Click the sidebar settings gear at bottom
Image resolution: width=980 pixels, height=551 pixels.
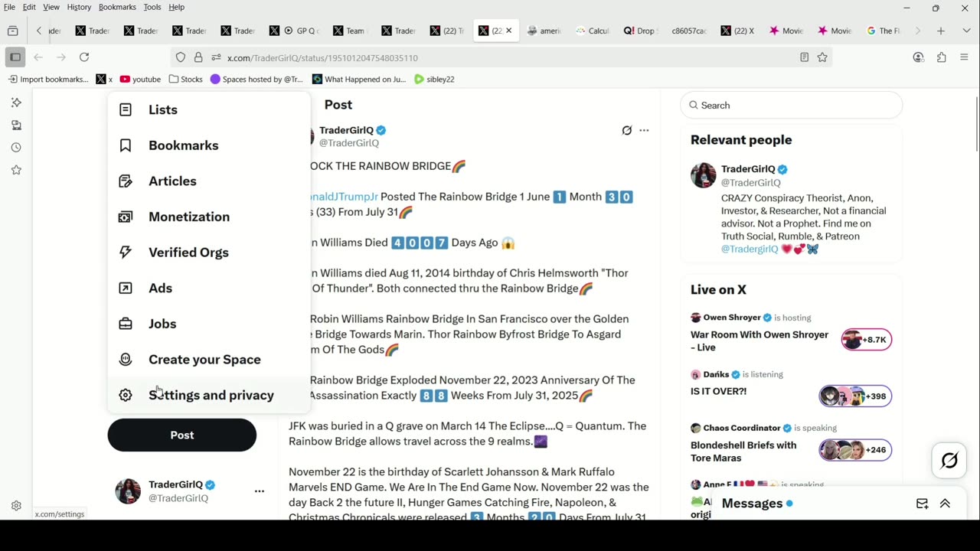point(16,506)
